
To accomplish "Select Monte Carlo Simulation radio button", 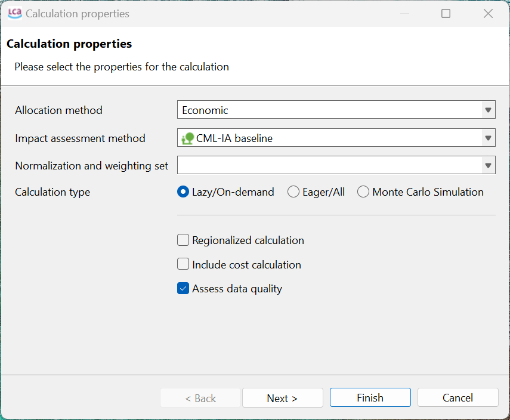I will click(363, 192).
